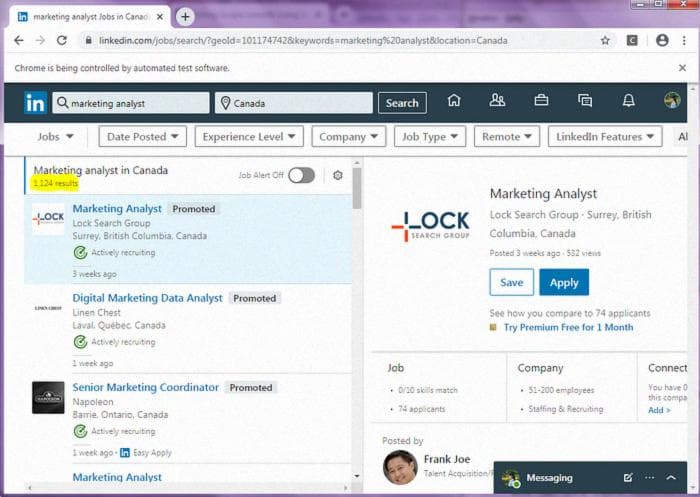The height and width of the screenshot is (497, 700).
Task: Go back with browser back arrow
Action: (19, 41)
